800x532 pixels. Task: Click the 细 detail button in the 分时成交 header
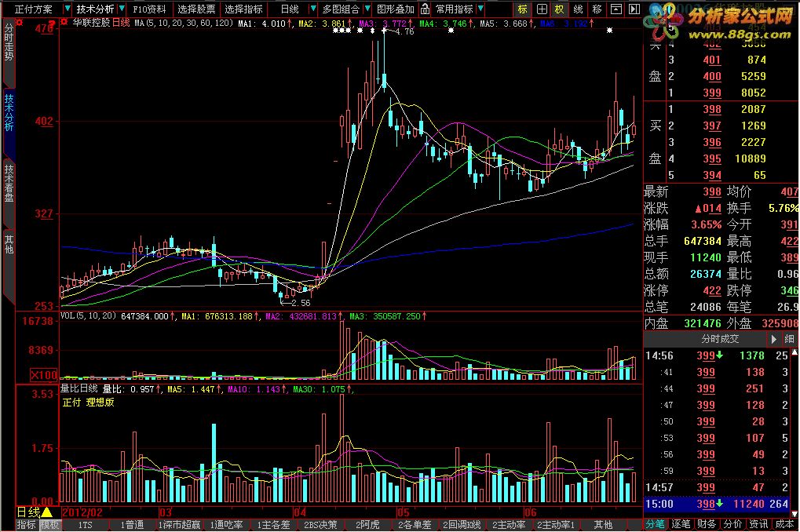click(789, 339)
